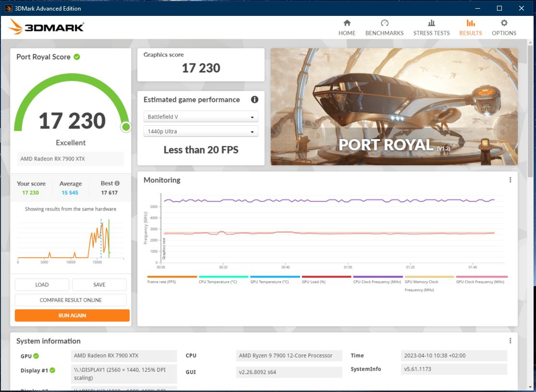Click info icon next to Best score
The height and width of the screenshot is (392, 536).
click(117, 183)
